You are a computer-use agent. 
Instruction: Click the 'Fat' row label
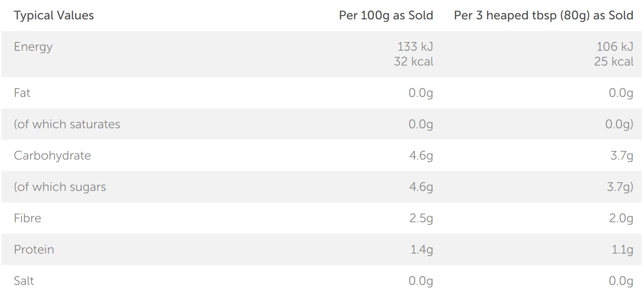tap(22, 93)
